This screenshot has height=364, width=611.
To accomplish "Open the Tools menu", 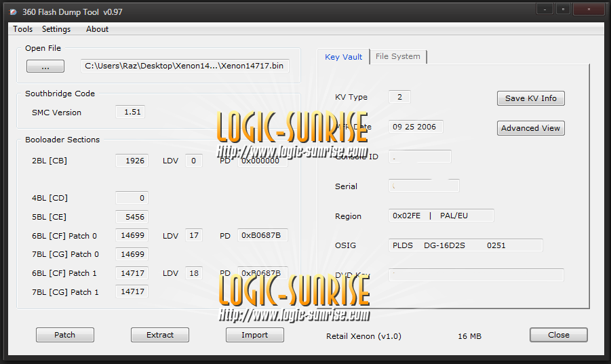I will click(22, 29).
